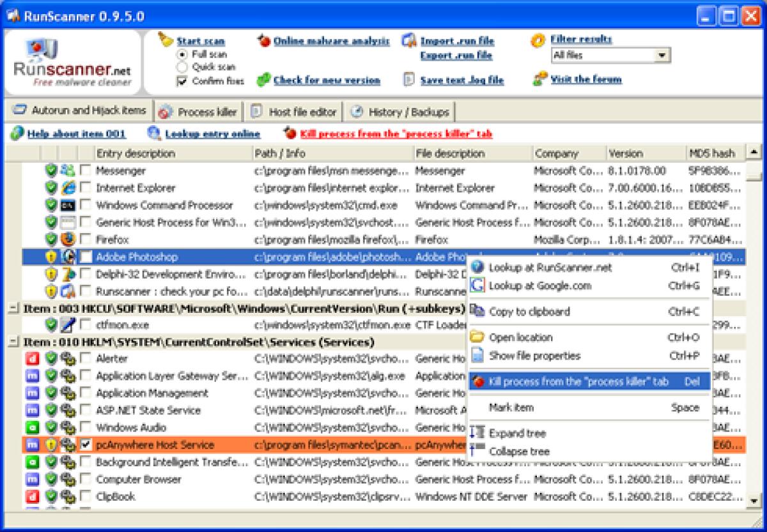Click the Visit the forum link

pyautogui.click(x=586, y=79)
